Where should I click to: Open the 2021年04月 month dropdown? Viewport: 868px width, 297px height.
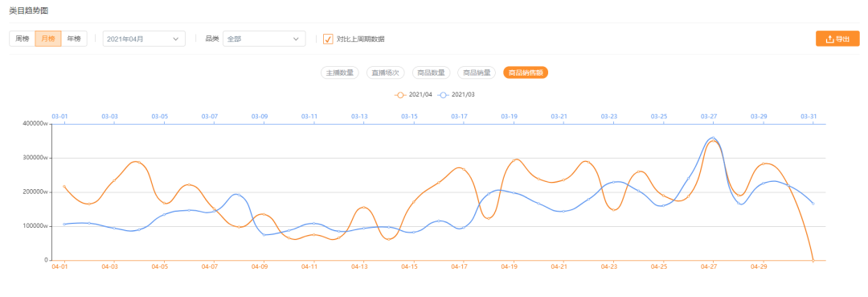[144, 39]
